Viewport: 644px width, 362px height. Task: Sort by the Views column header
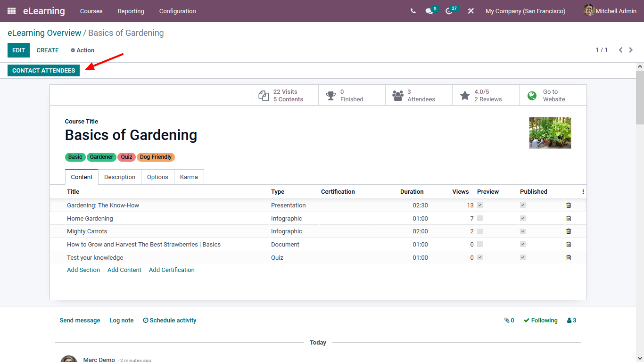pos(460,192)
